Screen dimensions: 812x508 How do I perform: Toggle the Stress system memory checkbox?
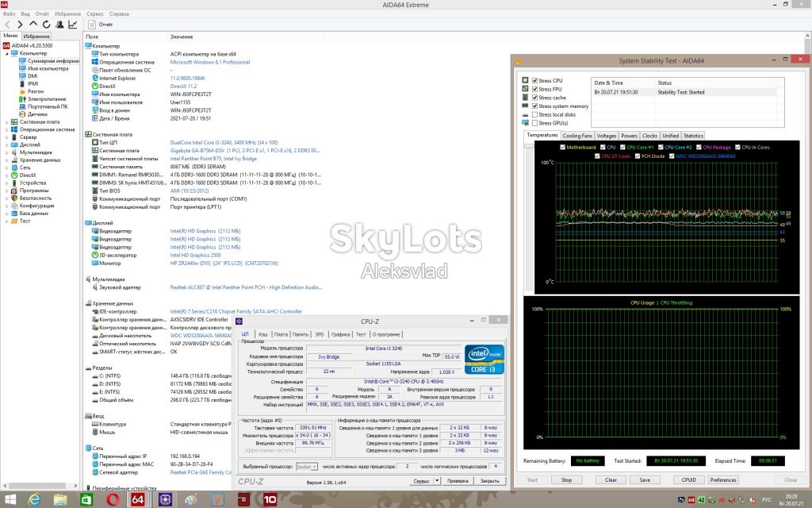click(534, 106)
